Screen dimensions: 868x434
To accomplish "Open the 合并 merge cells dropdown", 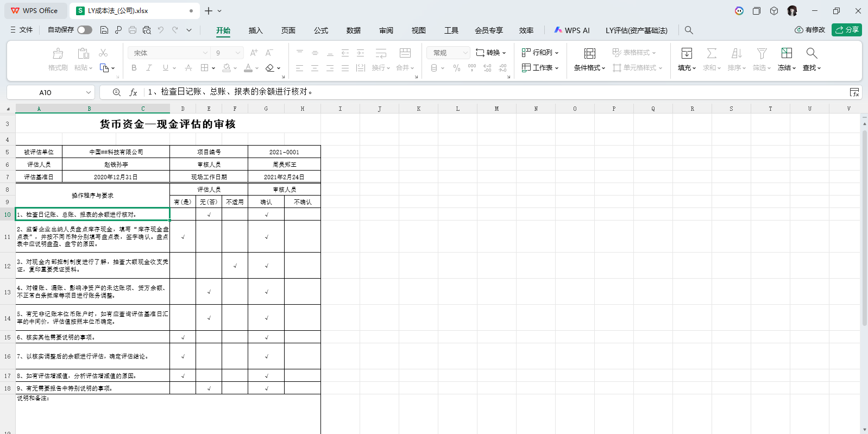I will pos(405,68).
